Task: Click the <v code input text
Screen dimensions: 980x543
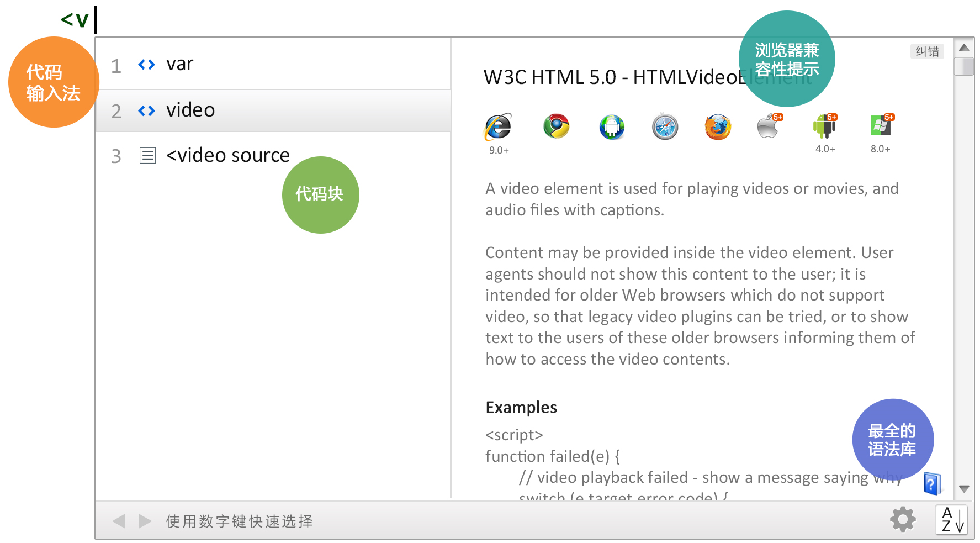Action: click(75, 20)
